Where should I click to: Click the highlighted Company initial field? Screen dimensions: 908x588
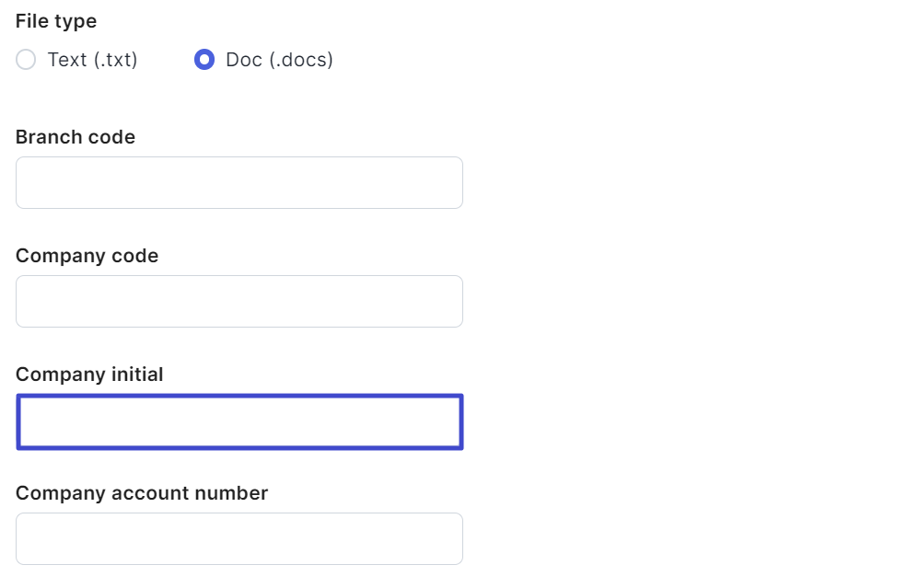pos(239,421)
